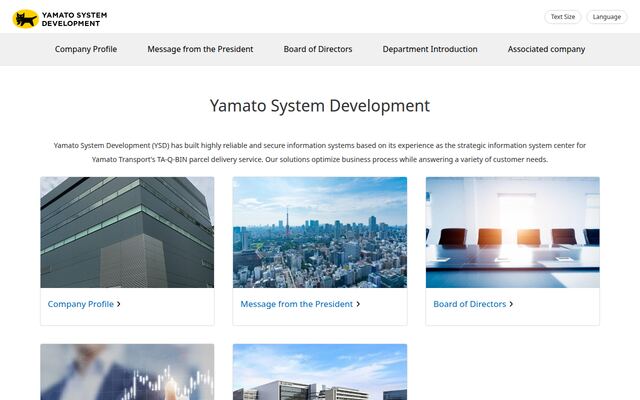The width and height of the screenshot is (640, 400).
Task: Open Department Introduction nav item
Action: [430, 49]
